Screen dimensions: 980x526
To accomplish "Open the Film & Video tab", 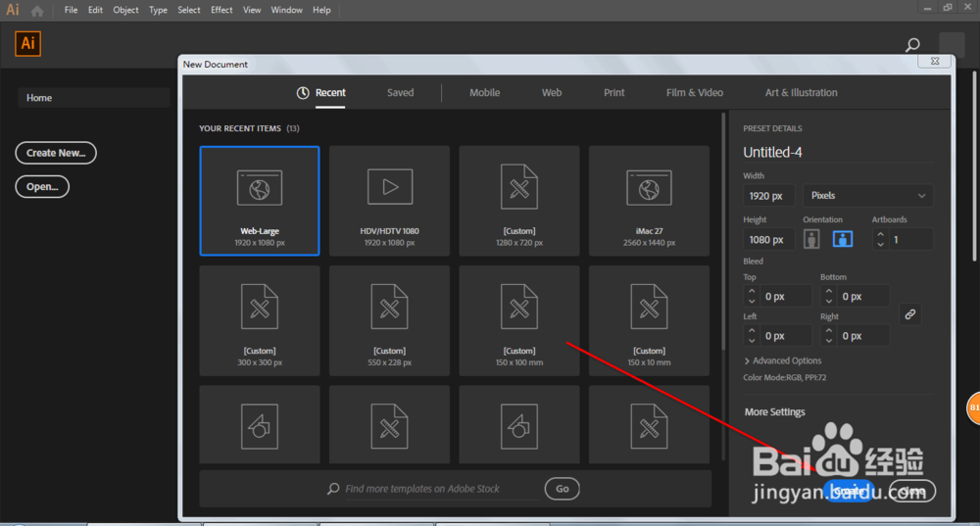I will [695, 92].
